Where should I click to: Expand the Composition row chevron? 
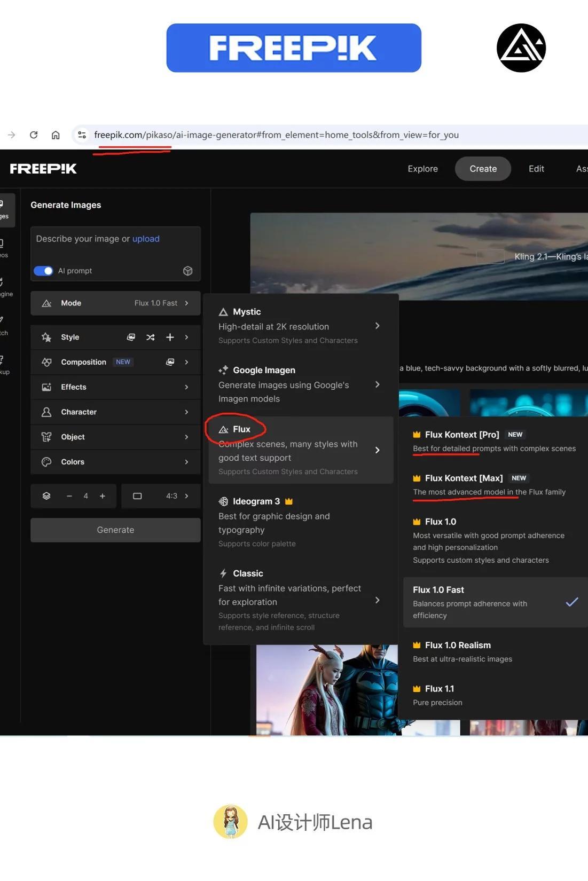point(186,362)
